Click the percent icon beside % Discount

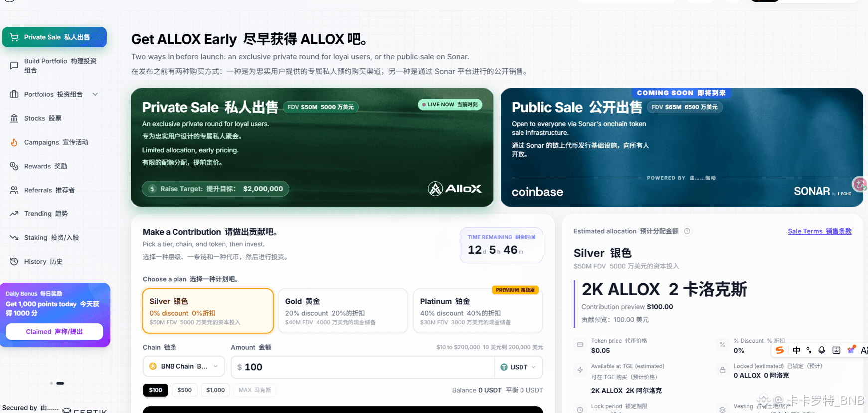click(x=722, y=345)
